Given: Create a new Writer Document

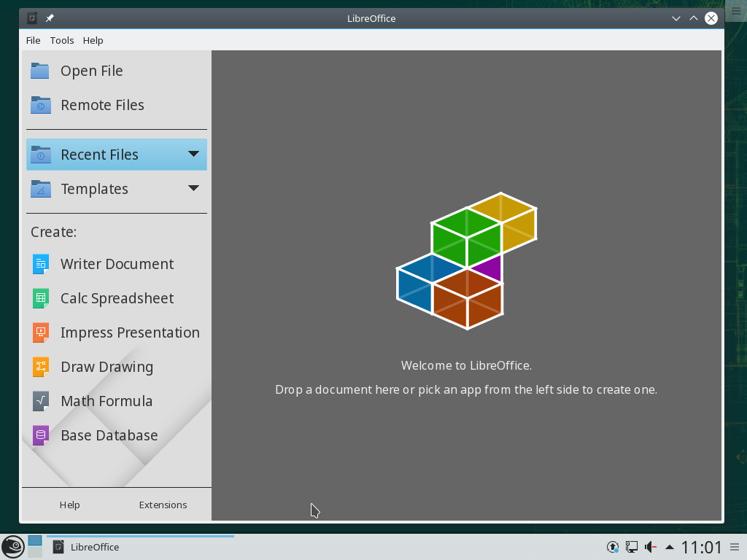Looking at the screenshot, I should pos(117,264).
